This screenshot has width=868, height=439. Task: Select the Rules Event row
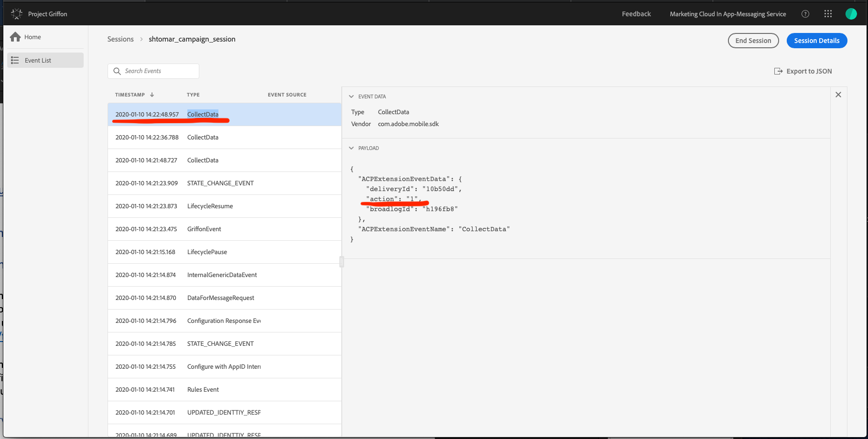(225, 389)
